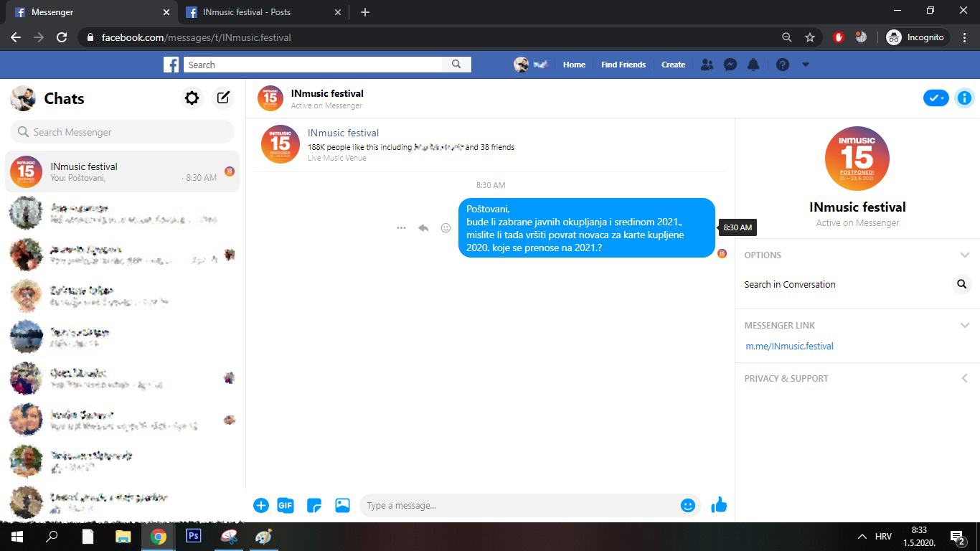Click the sent message bubble
Viewport: 980px width, 551px height.
point(586,228)
